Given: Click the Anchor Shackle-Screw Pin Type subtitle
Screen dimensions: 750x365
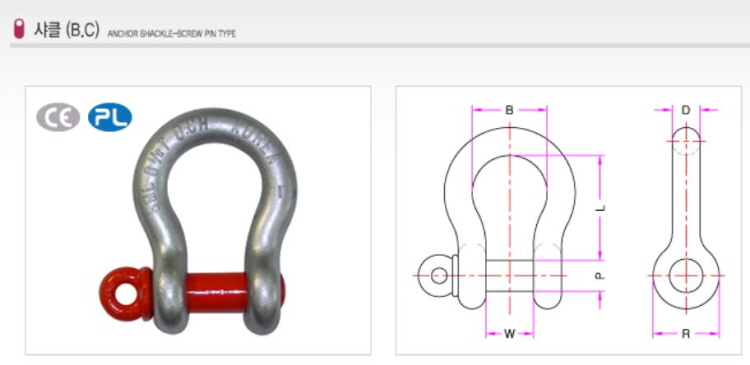Looking at the screenshot, I should tap(172, 34).
